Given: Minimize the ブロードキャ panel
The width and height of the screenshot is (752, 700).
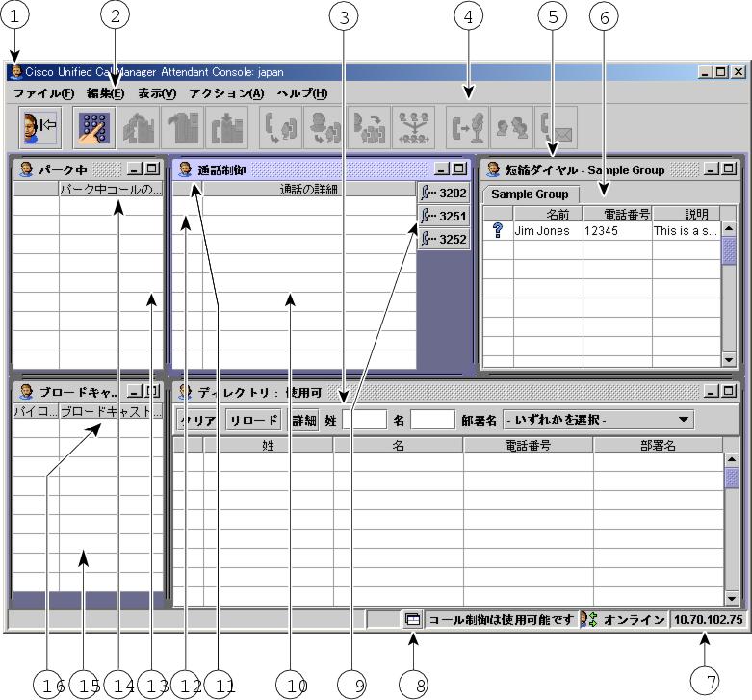Looking at the screenshot, I should click(x=135, y=391).
